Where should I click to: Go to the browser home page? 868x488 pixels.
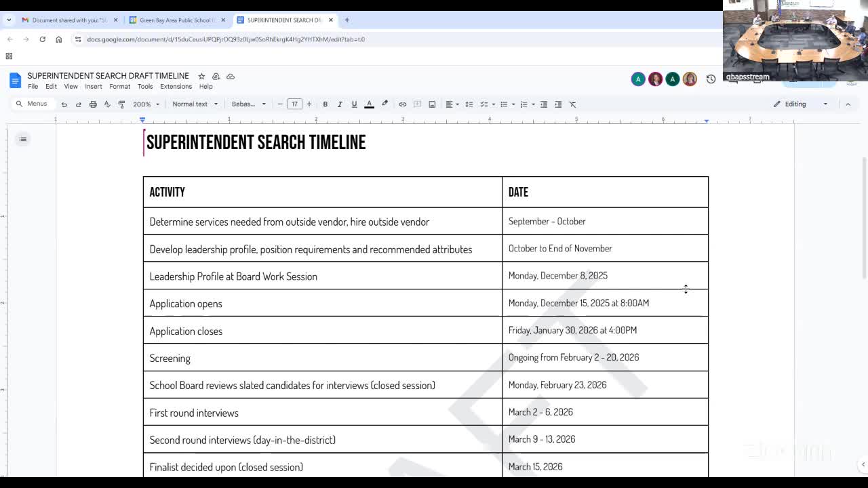[x=58, y=39]
